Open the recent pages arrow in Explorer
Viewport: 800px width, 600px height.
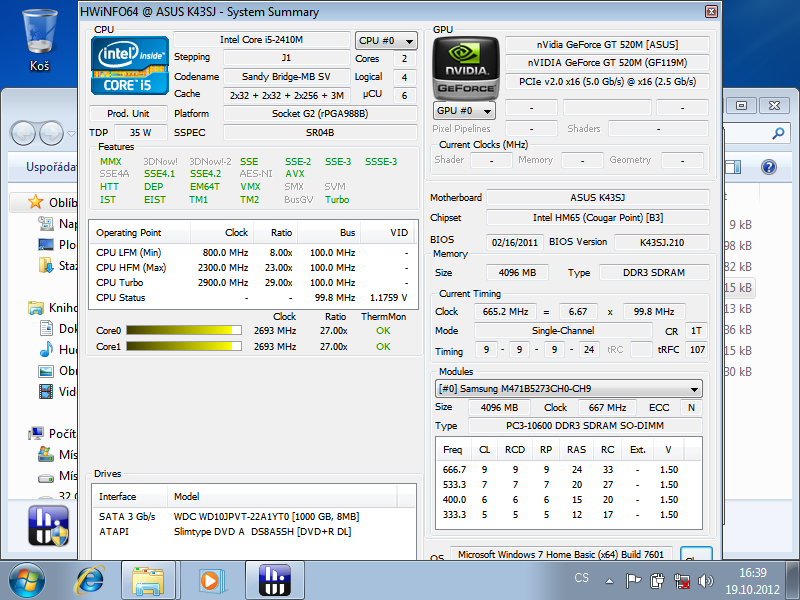[x=71, y=134]
